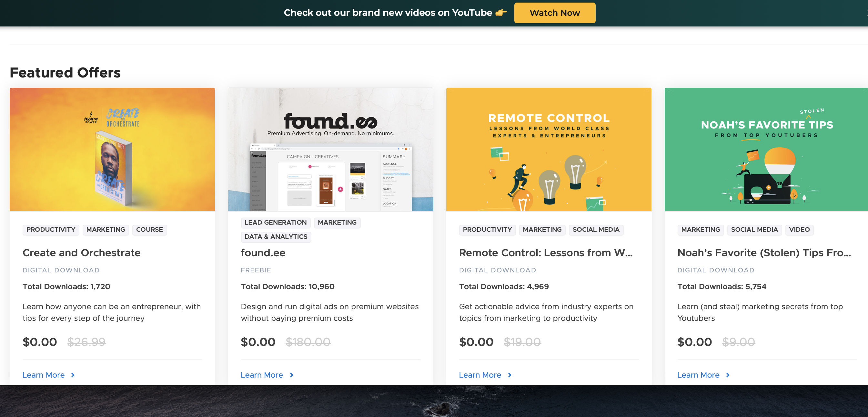Click the chevron beside Noah's tips Learn More
Viewport: 868px width, 417px height.
[x=728, y=375]
